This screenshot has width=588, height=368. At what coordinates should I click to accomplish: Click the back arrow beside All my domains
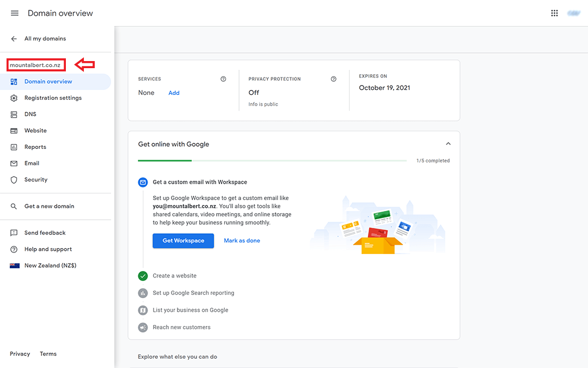(x=14, y=39)
